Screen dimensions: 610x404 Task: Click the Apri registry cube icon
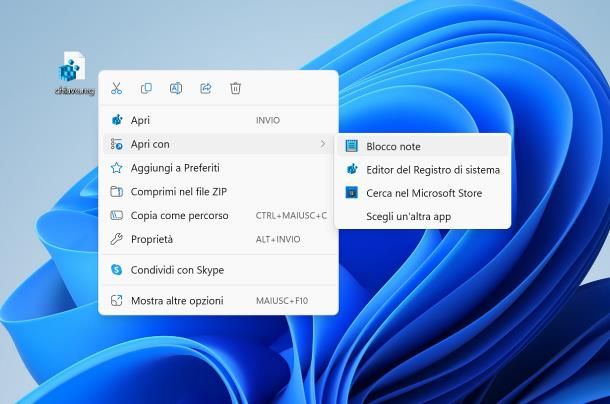[x=117, y=120]
